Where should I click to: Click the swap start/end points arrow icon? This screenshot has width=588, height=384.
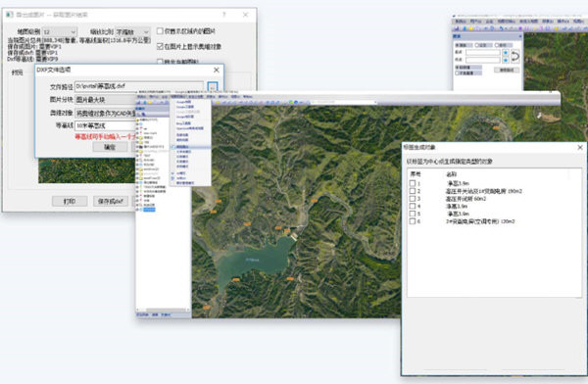pos(515,56)
